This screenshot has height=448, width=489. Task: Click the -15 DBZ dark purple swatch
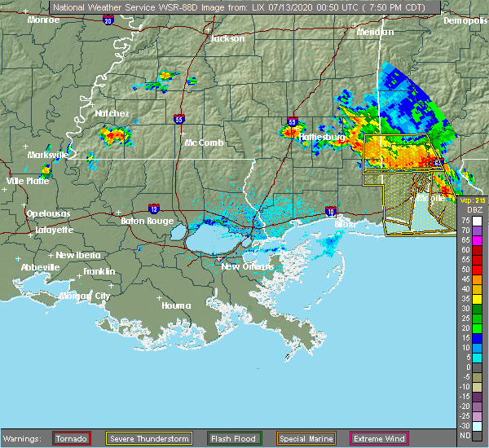click(x=477, y=397)
